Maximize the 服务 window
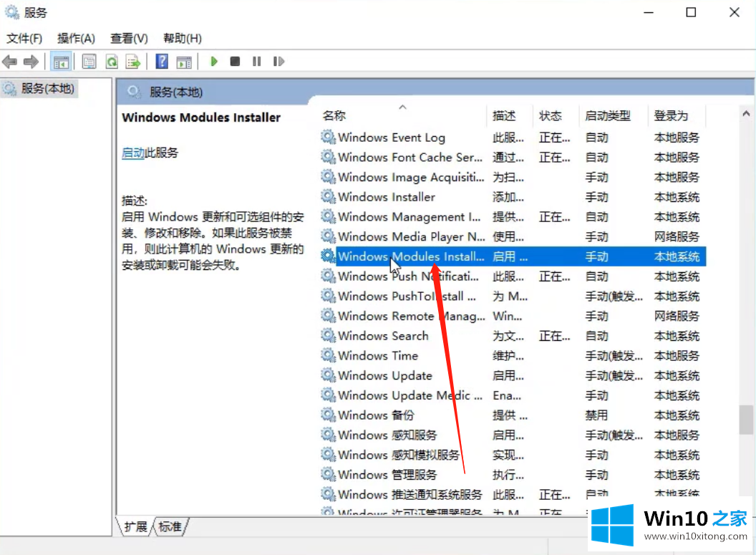 pos(691,12)
